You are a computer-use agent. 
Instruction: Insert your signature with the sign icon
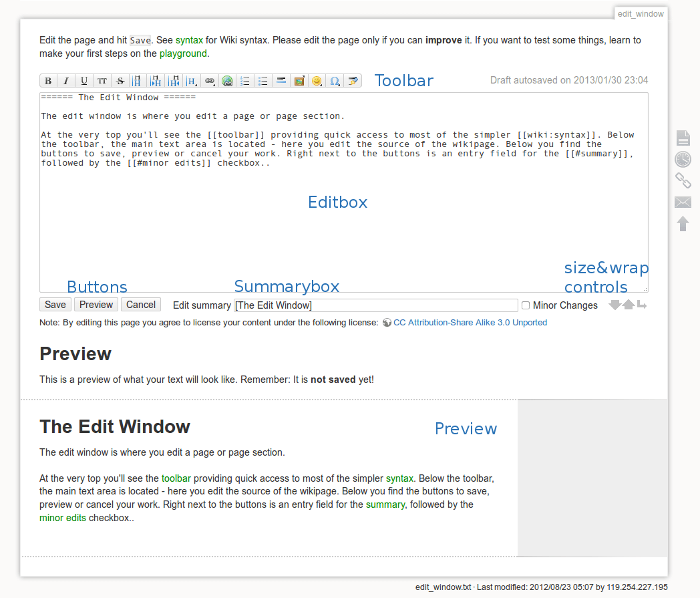353,80
